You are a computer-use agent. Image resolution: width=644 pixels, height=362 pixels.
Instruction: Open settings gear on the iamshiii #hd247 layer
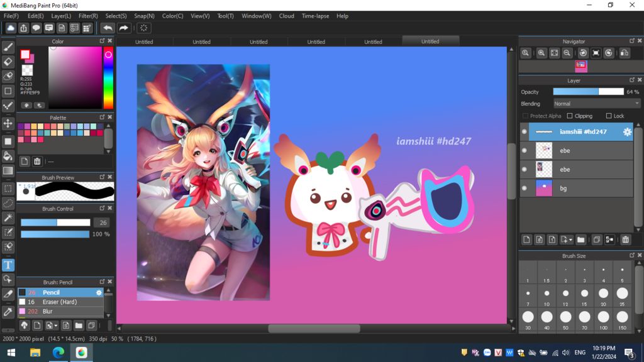(627, 132)
